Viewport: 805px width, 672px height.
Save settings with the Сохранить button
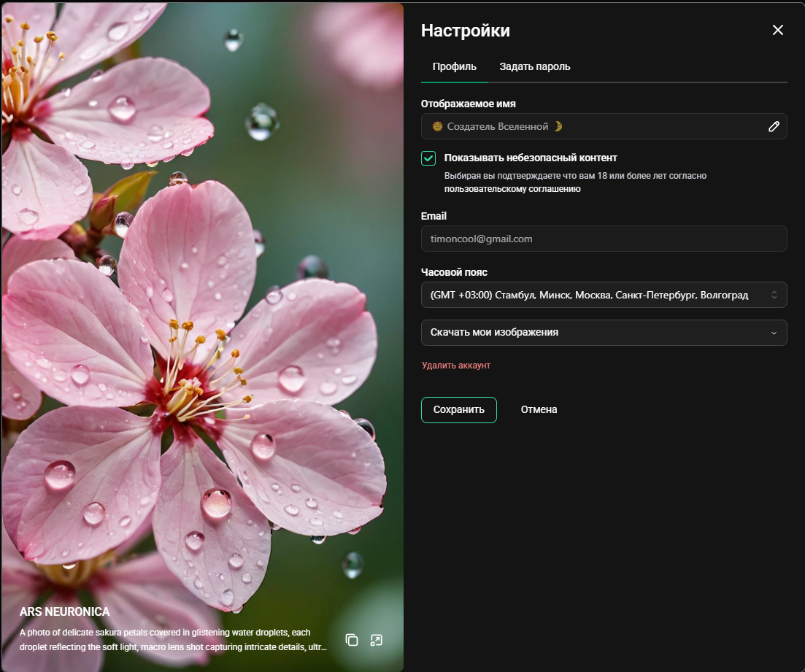[x=458, y=409]
